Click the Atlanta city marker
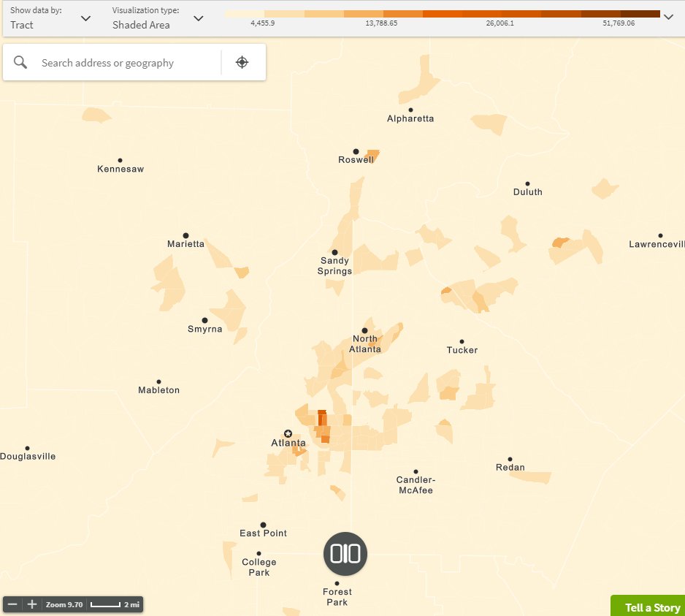 [x=288, y=434]
